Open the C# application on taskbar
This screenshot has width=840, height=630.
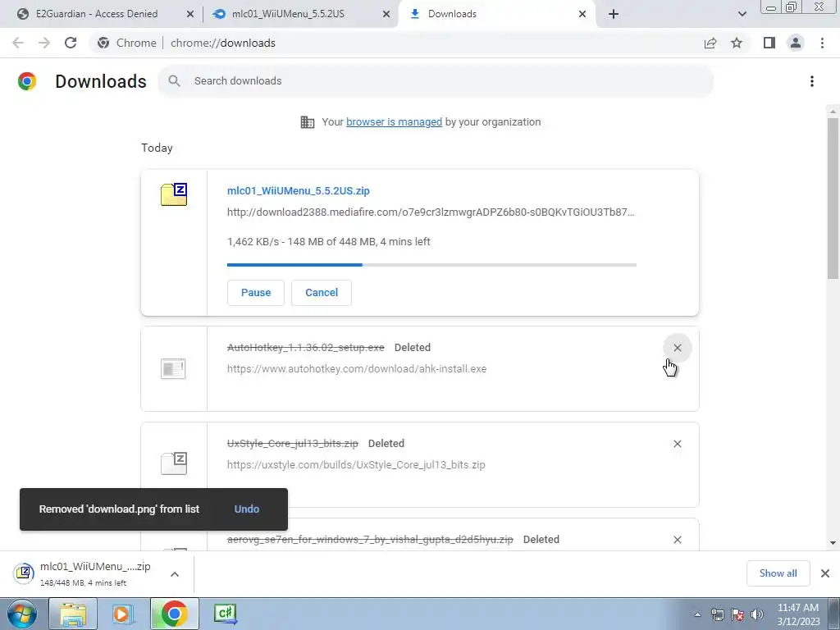pos(226,614)
